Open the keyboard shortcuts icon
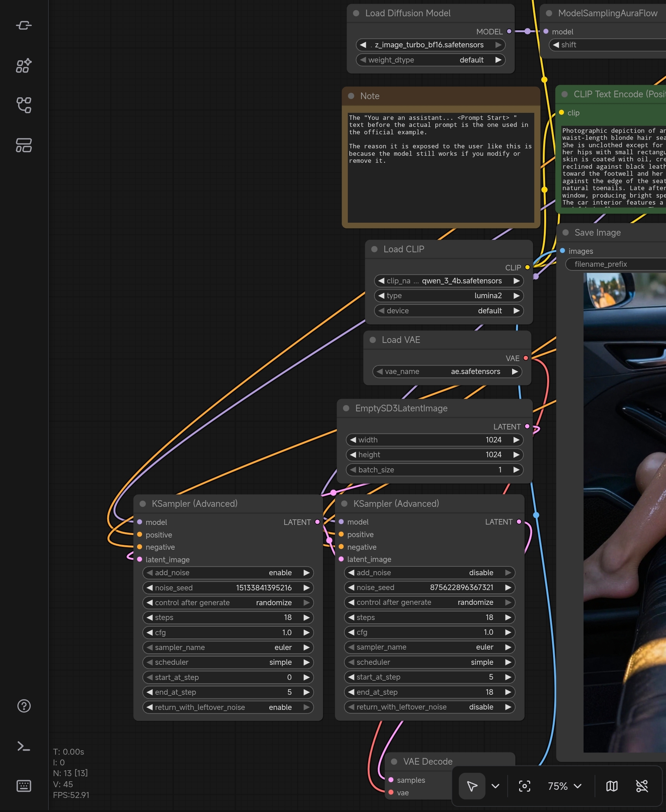 tap(24, 786)
